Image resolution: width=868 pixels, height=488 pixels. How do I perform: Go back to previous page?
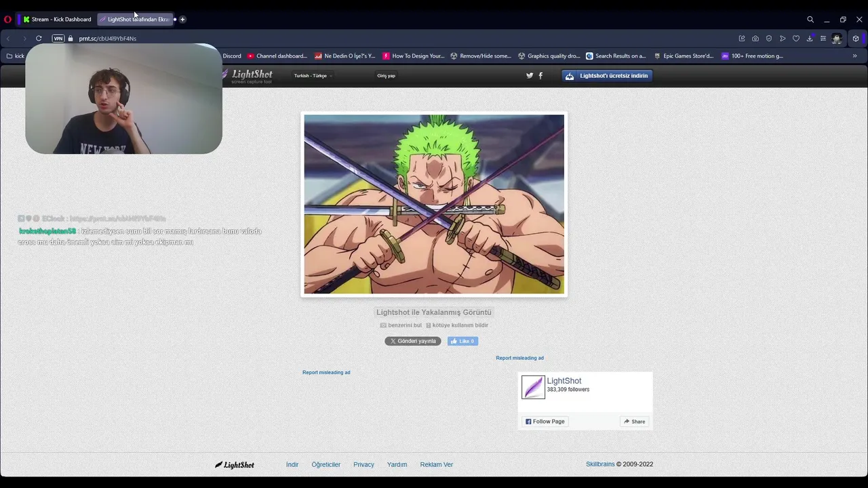coord(8,39)
